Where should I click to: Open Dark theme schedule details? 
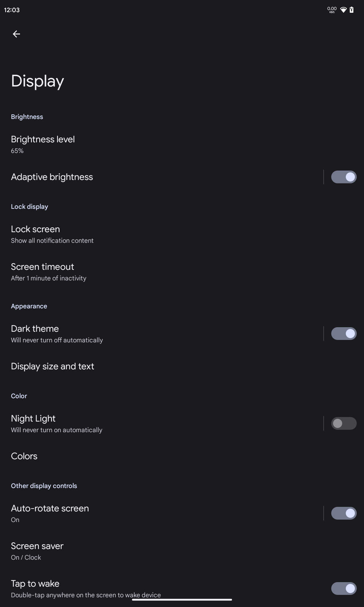tap(57, 334)
